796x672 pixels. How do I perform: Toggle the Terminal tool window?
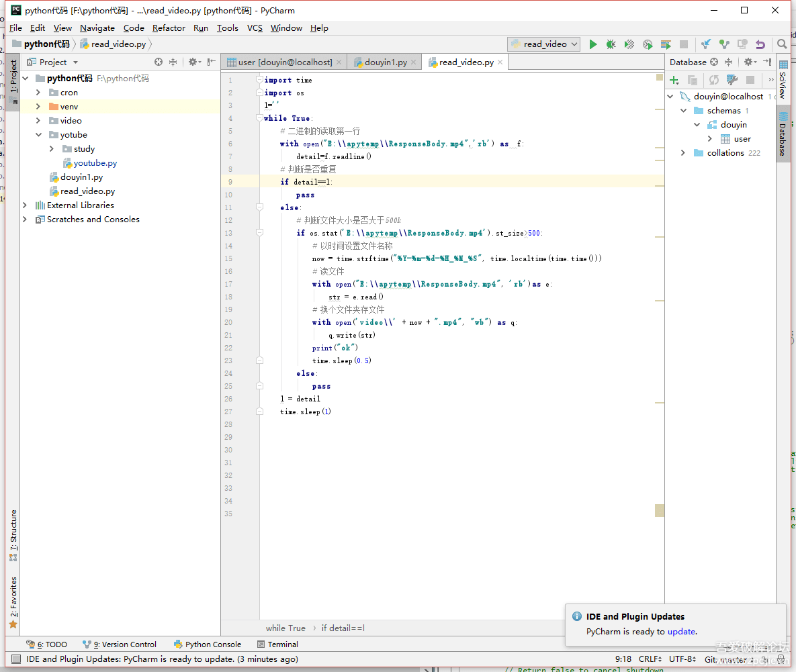point(277,644)
